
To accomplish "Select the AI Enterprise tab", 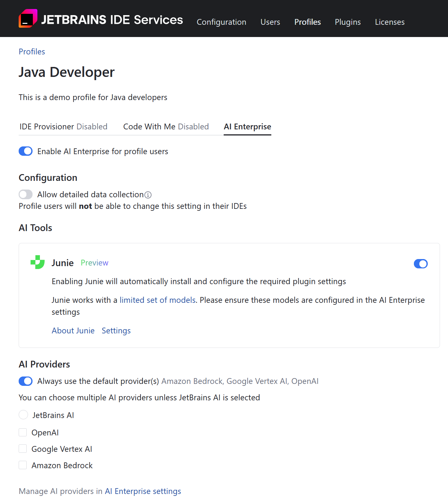I will [247, 126].
